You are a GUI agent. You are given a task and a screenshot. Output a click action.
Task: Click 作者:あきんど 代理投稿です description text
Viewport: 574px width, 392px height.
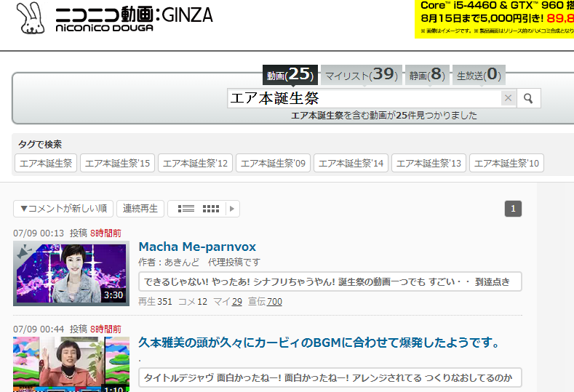click(x=199, y=262)
